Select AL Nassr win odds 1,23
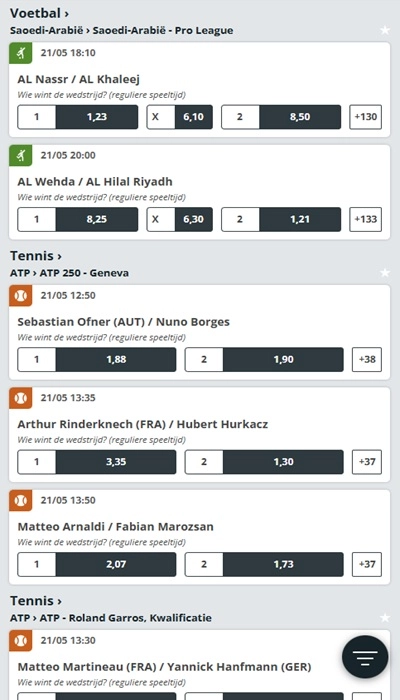Image resolution: width=400 pixels, height=700 pixels. click(x=78, y=117)
